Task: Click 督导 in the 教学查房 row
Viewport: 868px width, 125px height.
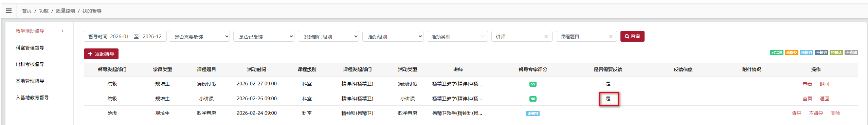Action: [x=796, y=113]
